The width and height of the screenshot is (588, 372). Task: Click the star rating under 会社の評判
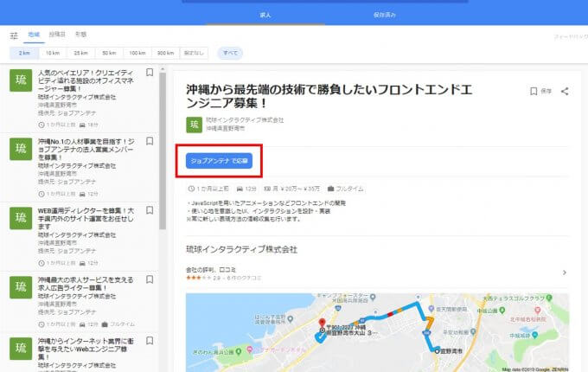(x=198, y=278)
